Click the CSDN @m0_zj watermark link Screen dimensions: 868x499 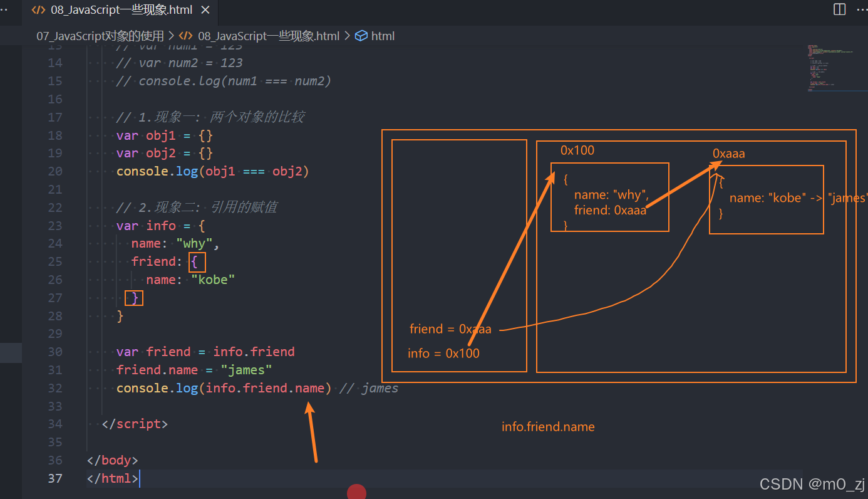pyautogui.click(x=812, y=483)
